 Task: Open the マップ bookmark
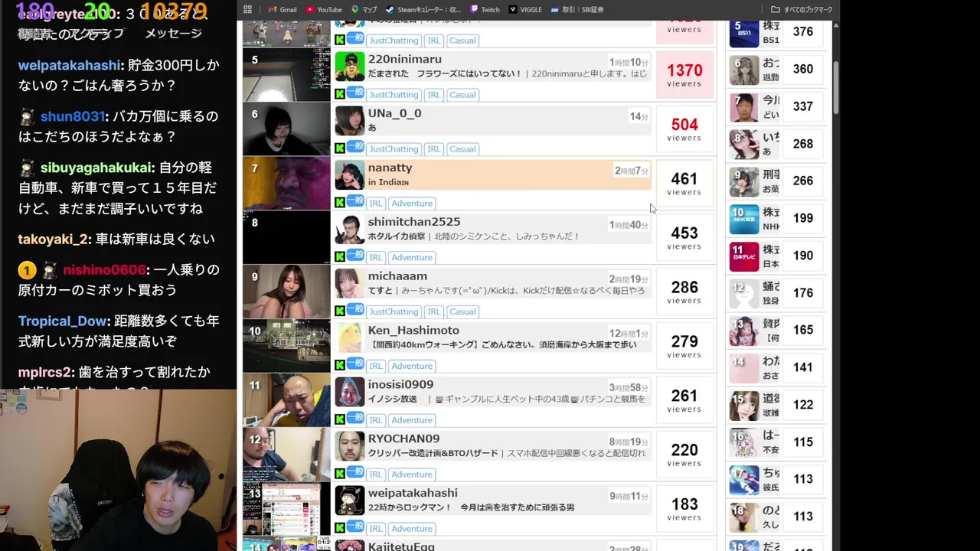(x=364, y=9)
